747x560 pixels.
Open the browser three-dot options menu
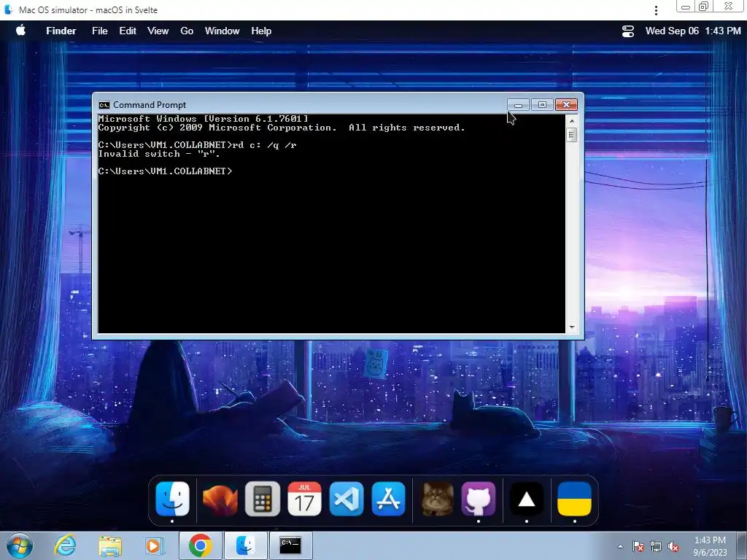click(x=656, y=10)
